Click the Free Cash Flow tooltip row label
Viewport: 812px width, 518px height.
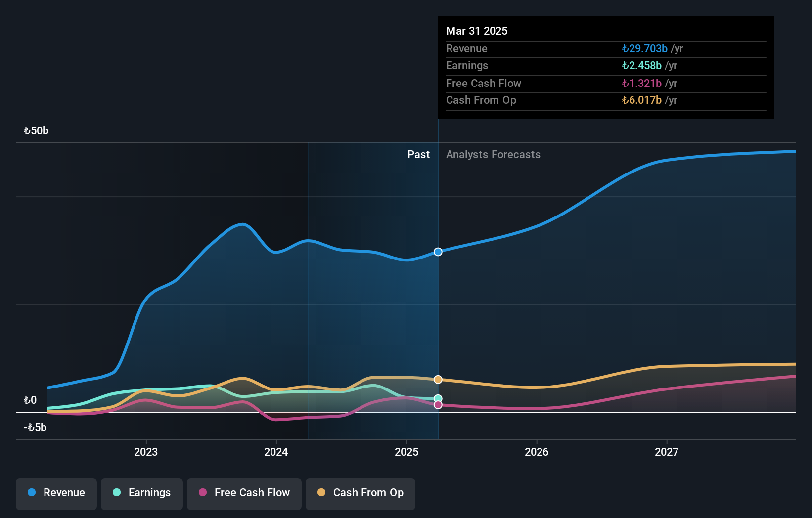[484, 84]
